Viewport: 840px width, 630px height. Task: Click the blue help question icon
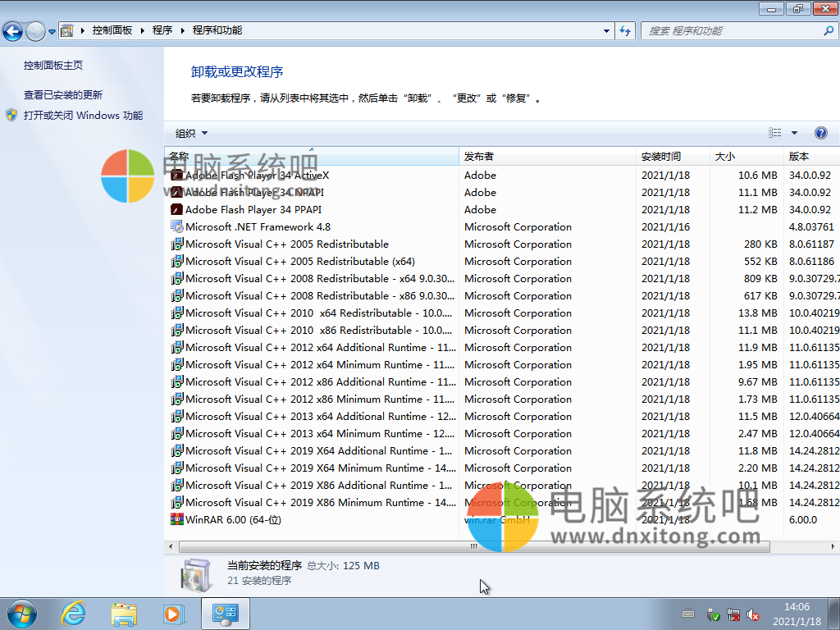[x=820, y=133]
